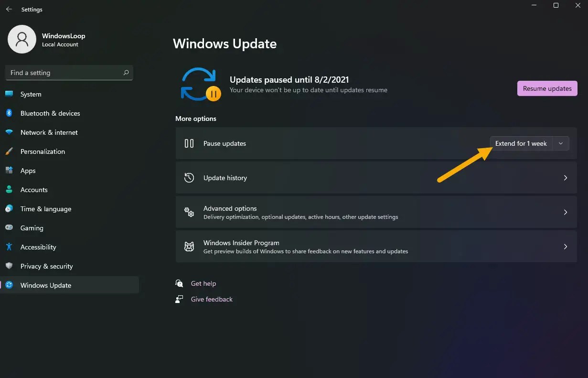Screen dimensions: 588x378
Task: Click the Personalization brush icon
Action: point(9,151)
